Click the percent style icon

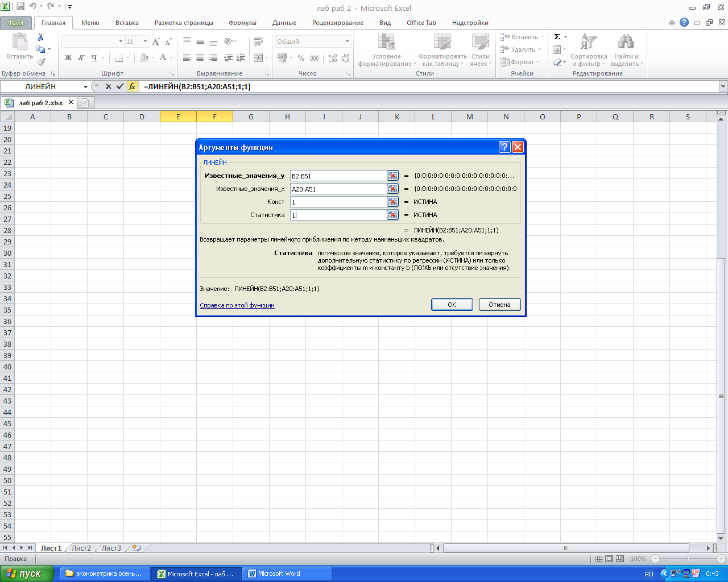coord(301,58)
